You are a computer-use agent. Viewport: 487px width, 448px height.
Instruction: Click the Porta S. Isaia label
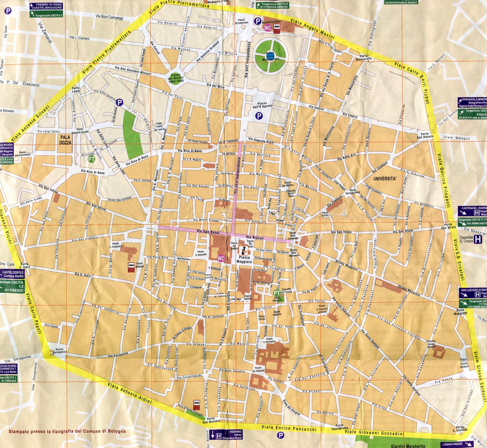point(25,266)
